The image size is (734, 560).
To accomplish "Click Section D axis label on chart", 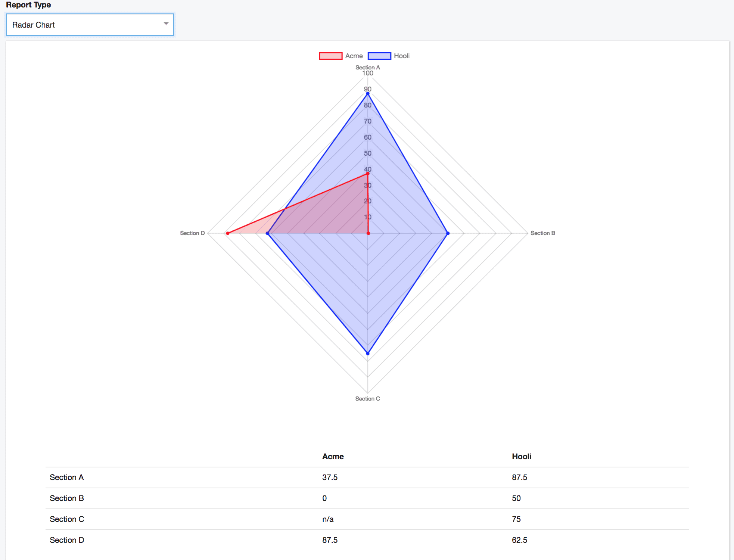I will (x=192, y=233).
